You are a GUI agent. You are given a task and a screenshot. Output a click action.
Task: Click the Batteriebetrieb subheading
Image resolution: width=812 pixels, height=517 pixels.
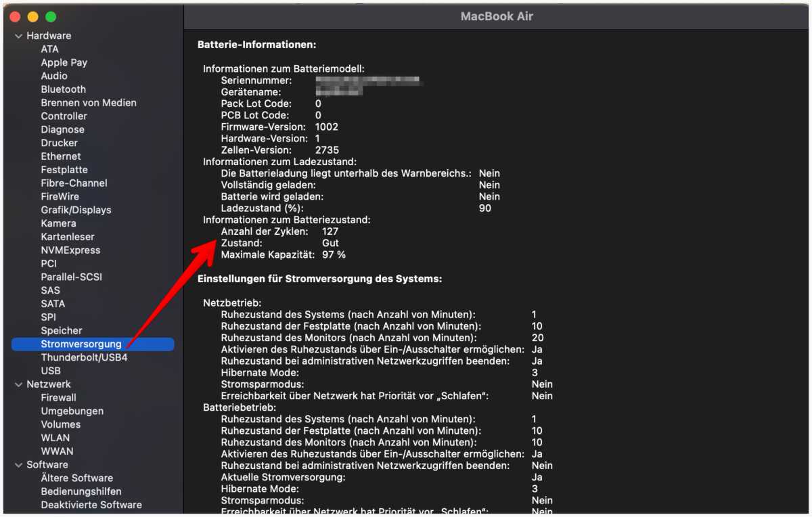pyautogui.click(x=240, y=407)
